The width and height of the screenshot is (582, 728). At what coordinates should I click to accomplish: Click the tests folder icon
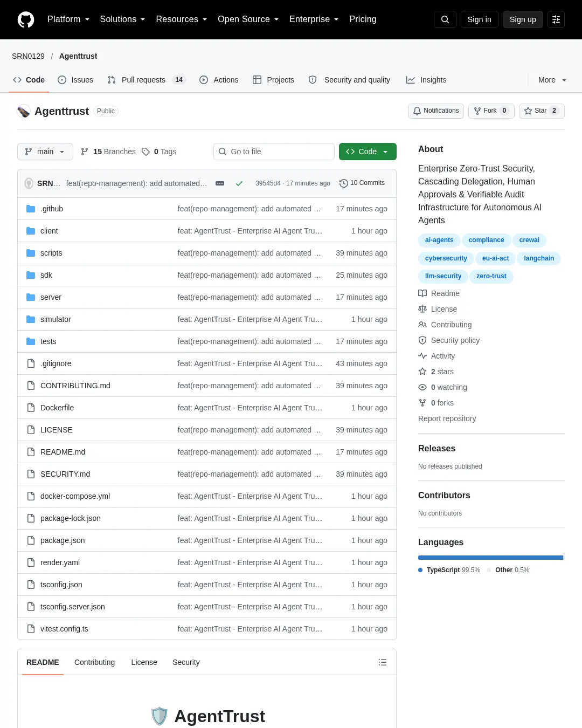tap(31, 341)
